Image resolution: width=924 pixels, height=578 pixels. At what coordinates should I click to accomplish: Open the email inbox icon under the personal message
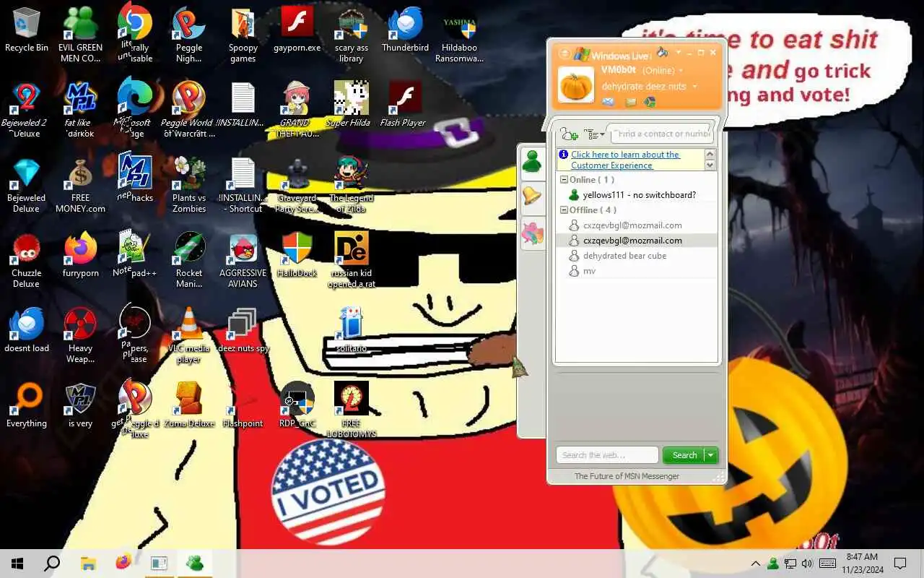608,102
